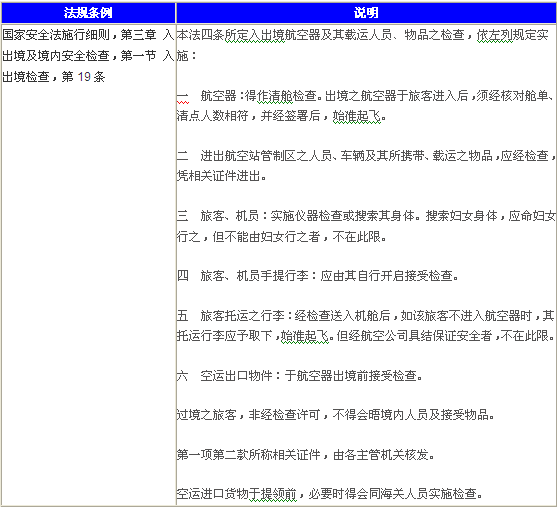
Task: Click the number 19 in the regulation cell
Action: coord(84,77)
